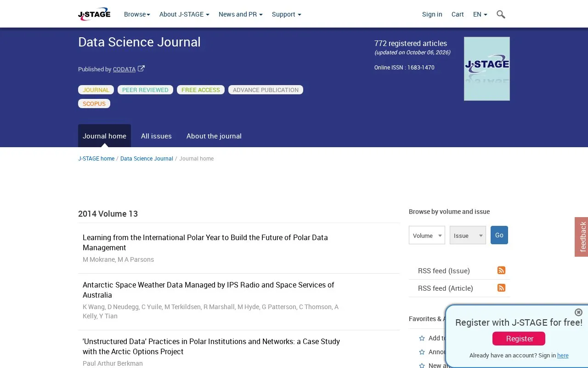The width and height of the screenshot is (588, 368).
Task: Click the Sign in link
Action: [432, 14]
